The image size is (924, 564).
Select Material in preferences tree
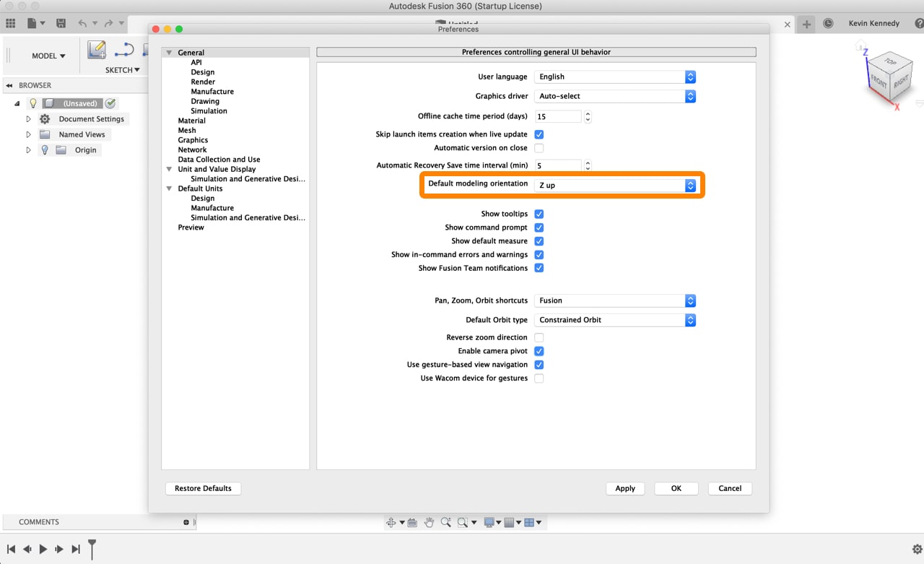(x=192, y=121)
